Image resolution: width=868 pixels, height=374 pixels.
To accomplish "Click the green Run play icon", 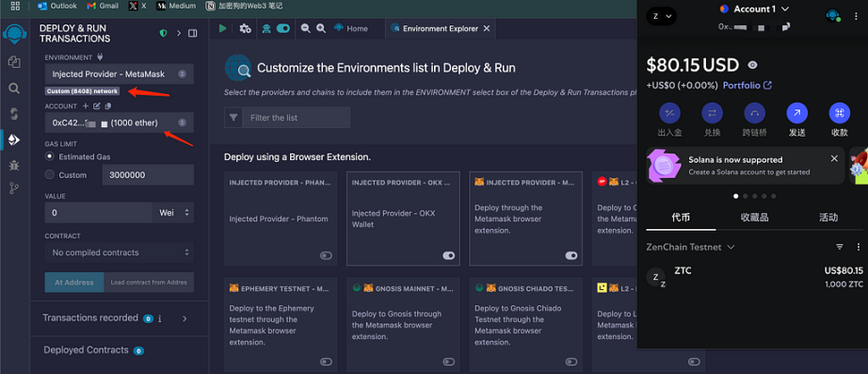I will coord(222,28).
